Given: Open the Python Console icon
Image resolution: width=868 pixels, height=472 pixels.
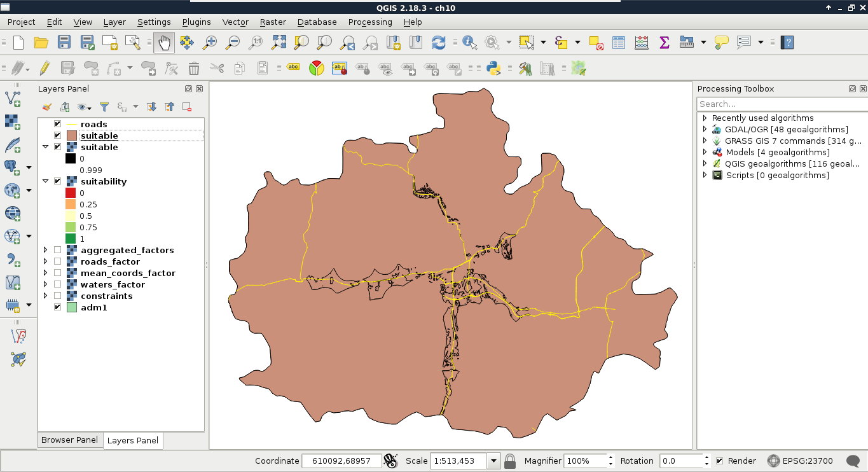Looking at the screenshot, I should point(493,68).
